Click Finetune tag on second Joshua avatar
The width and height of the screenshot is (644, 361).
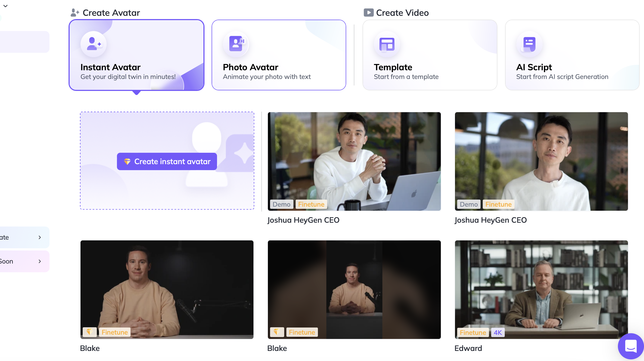[498, 204]
